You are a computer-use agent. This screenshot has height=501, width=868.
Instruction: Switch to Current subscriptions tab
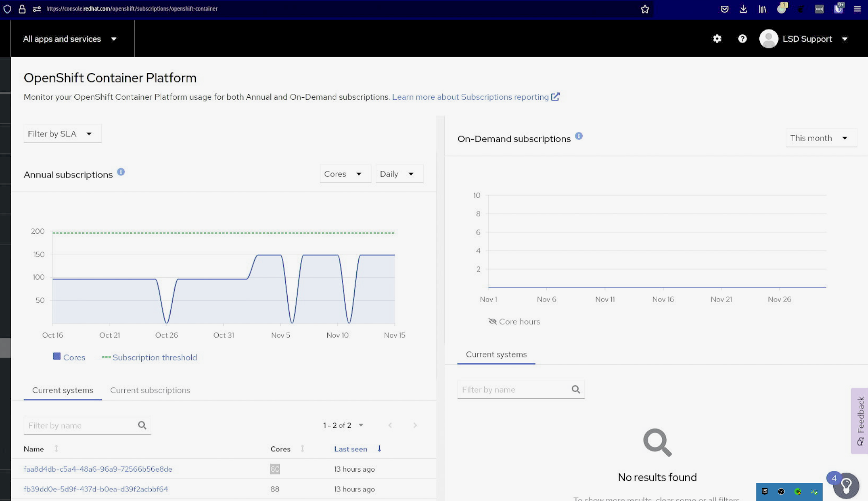[x=150, y=391]
